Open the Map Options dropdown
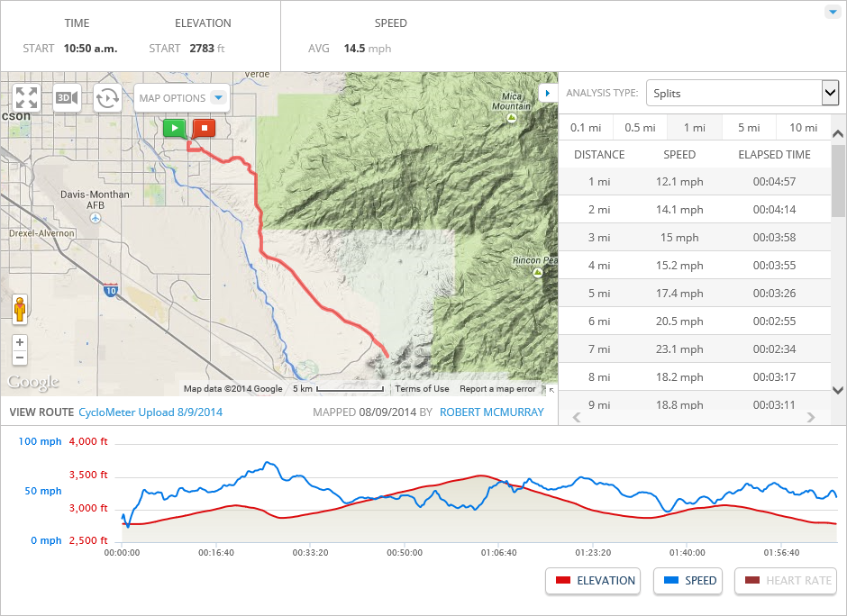Image resolution: width=847 pixels, height=616 pixels. pyautogui.click(x=183, y=98)
